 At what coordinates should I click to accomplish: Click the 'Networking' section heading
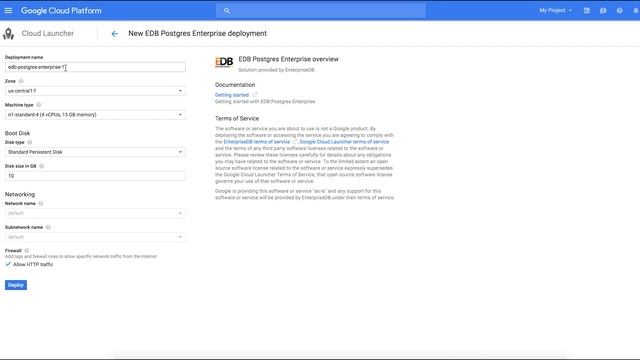[x=20, y=194]
